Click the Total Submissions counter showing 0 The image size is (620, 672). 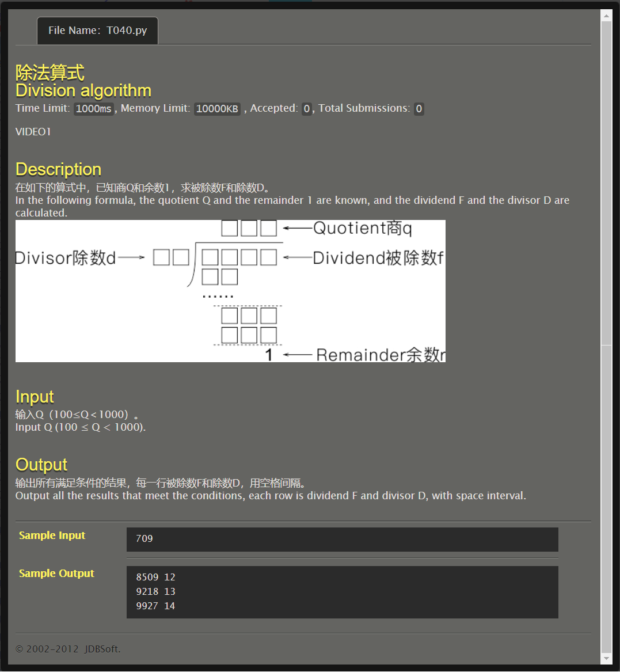tap(419, 109)
